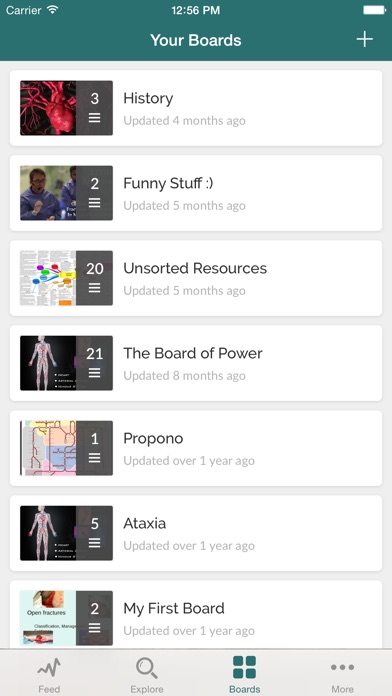This screenshot has width=392, height=696.
Task: Select the Boards tab icon
Action: pos(244,668)
